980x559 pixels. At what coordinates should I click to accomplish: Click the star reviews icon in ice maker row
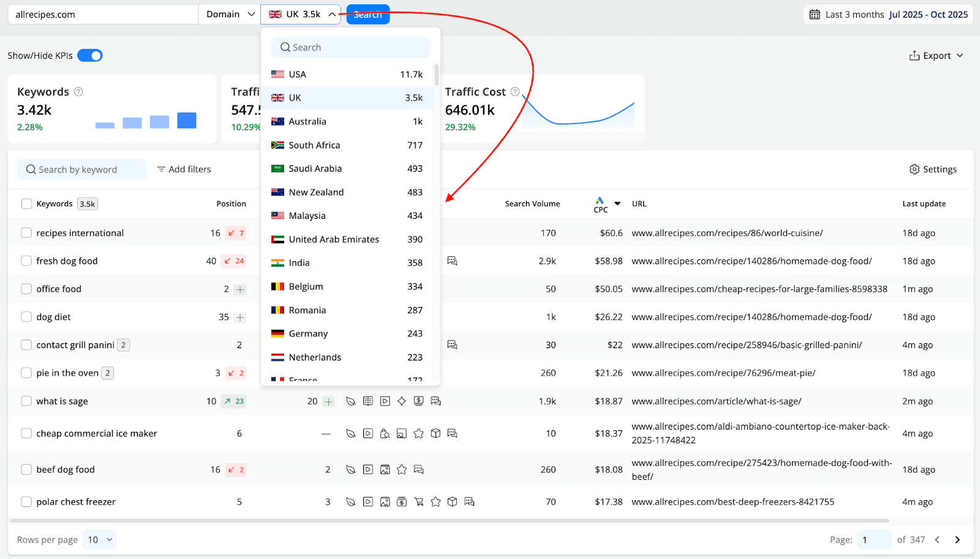(418, 434)
